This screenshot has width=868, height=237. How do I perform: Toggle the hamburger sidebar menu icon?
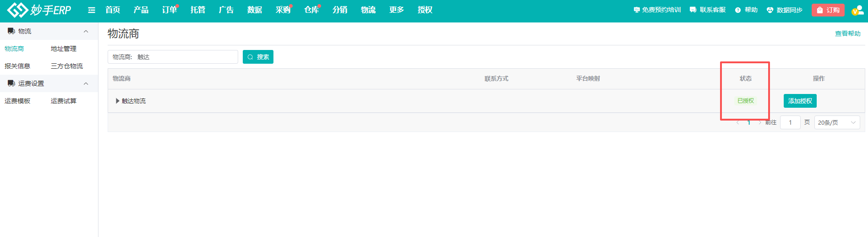(92, 10)
